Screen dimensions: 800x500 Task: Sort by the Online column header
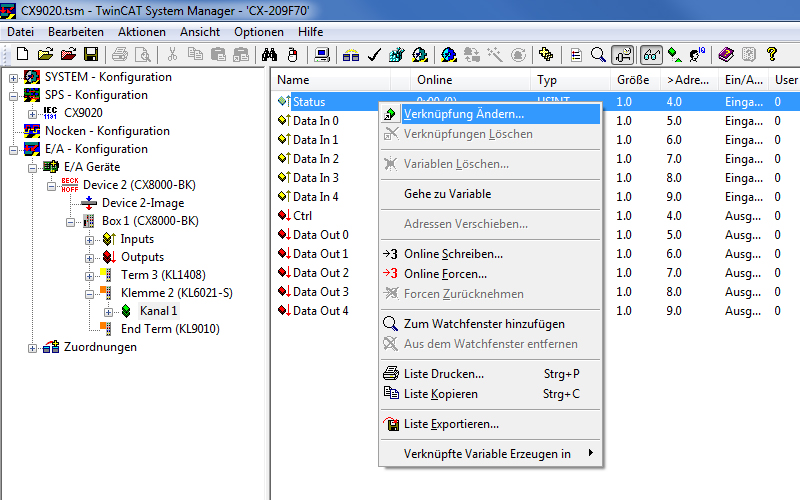click(470, 80)
